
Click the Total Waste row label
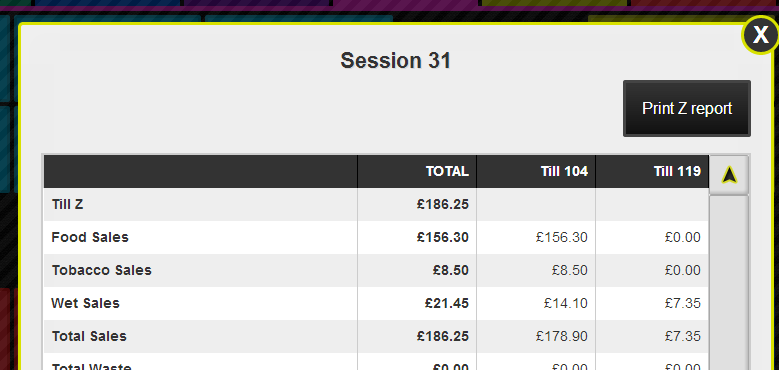pos(91,367)
